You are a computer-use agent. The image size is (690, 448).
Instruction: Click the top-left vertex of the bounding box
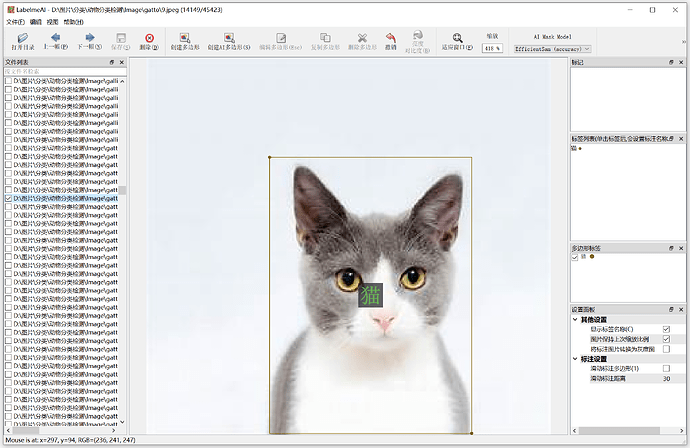(270, 157)
